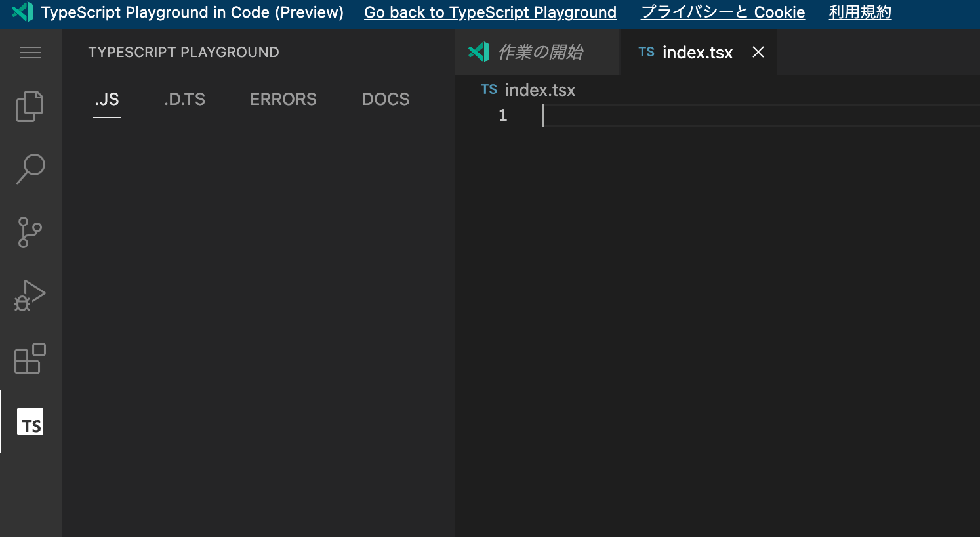Open the Source Control view

(30, 232)
